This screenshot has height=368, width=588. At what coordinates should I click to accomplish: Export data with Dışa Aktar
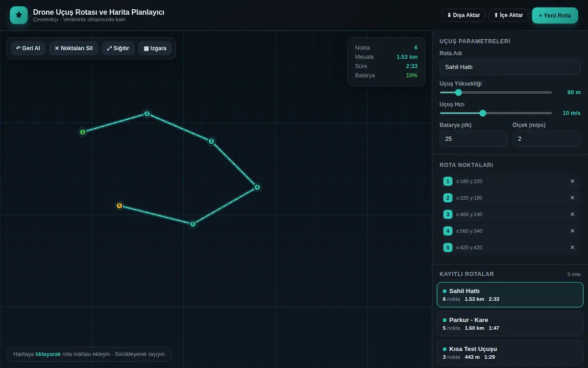(463, 15)
